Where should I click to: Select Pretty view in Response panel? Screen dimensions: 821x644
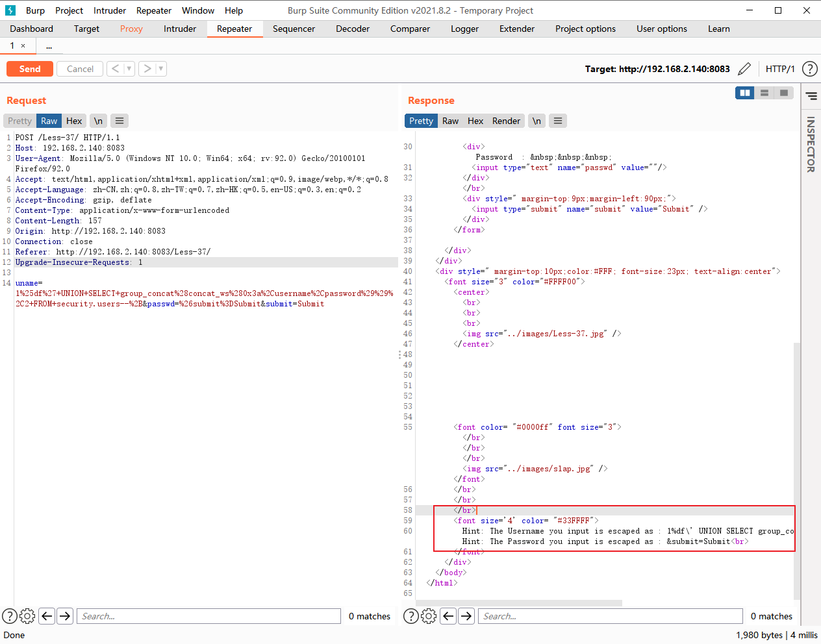point(421,121)
